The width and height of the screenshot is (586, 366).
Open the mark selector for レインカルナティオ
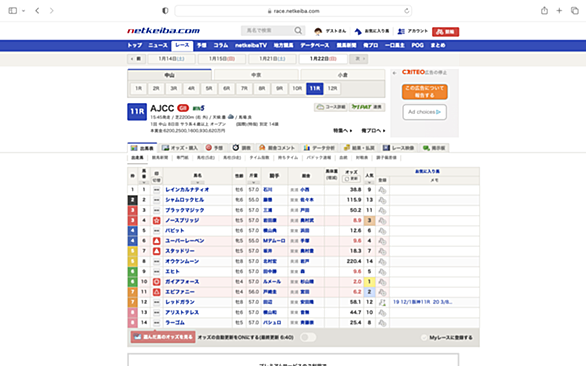(157, 190)
